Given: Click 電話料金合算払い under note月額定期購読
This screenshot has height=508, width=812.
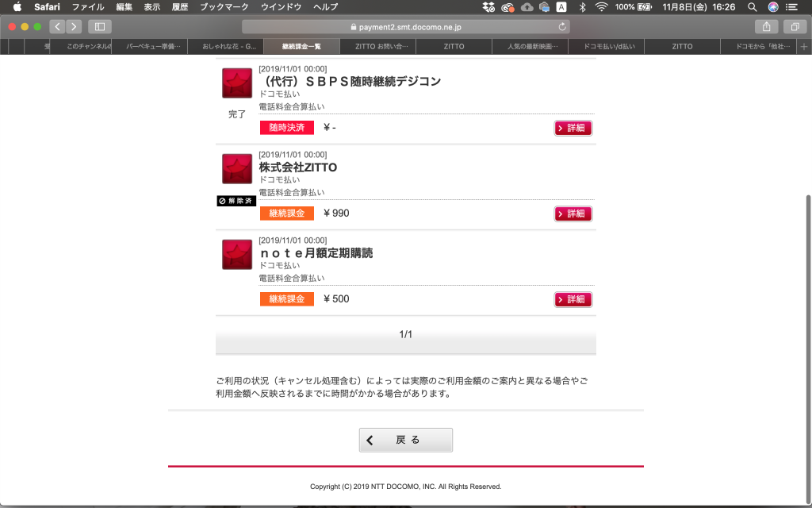Looking at the screenshot, I should 292,278.
